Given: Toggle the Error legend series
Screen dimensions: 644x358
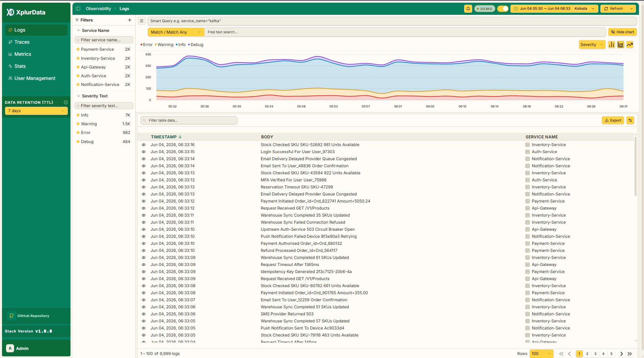Looking at the screenshot, I should [146, 45].
